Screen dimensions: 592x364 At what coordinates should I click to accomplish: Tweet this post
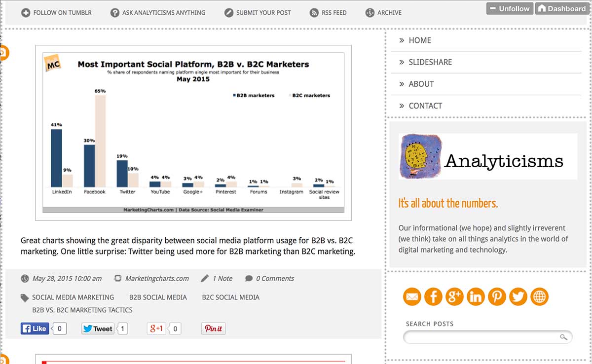click(x=98, y=328)
